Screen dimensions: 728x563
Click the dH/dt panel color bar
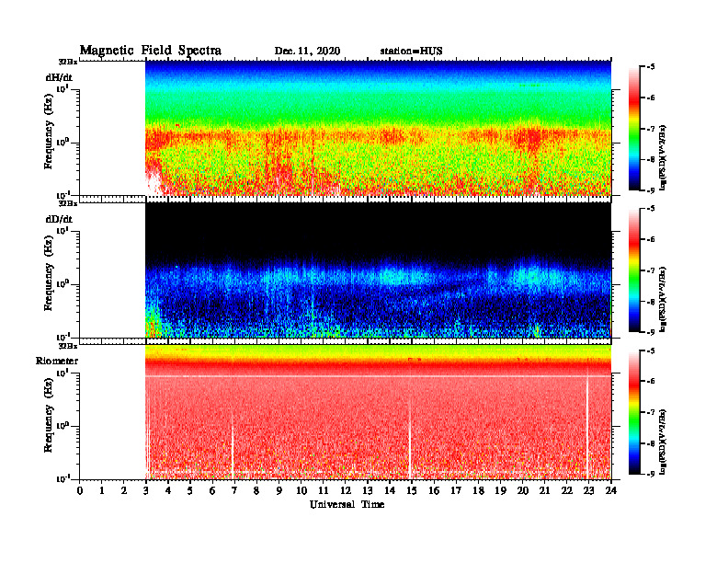click(634, 129)
